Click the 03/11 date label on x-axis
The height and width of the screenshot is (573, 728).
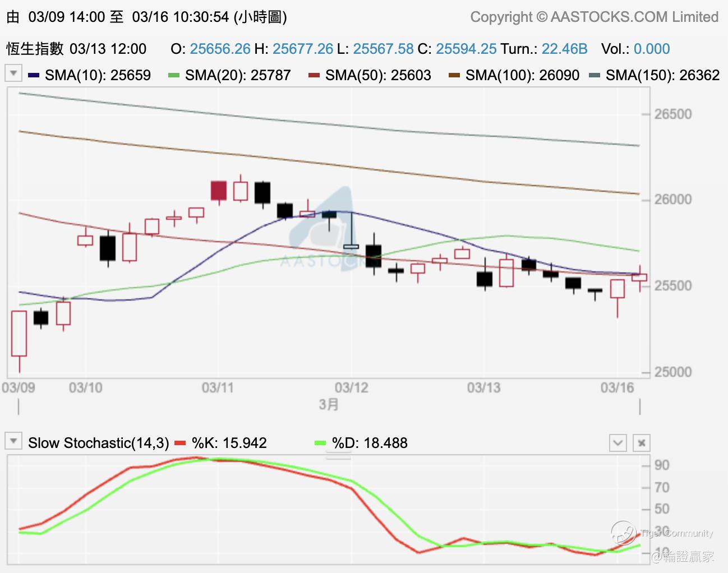click(218, 387)
